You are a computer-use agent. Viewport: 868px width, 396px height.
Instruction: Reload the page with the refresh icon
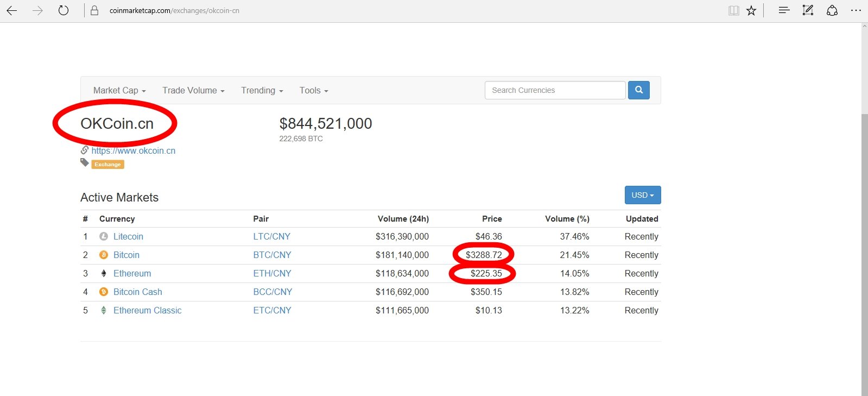coord(64,10)
